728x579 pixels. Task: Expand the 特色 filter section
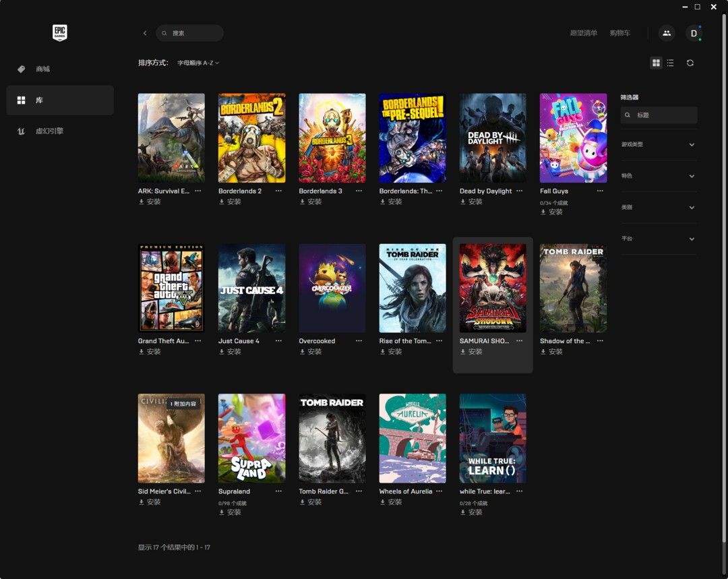659,176
